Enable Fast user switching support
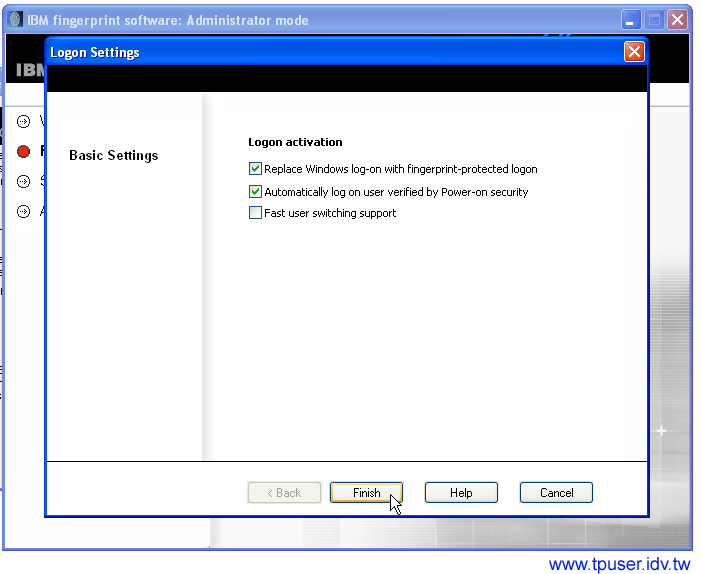The image size is (702, 574). [x=255, y=213]
